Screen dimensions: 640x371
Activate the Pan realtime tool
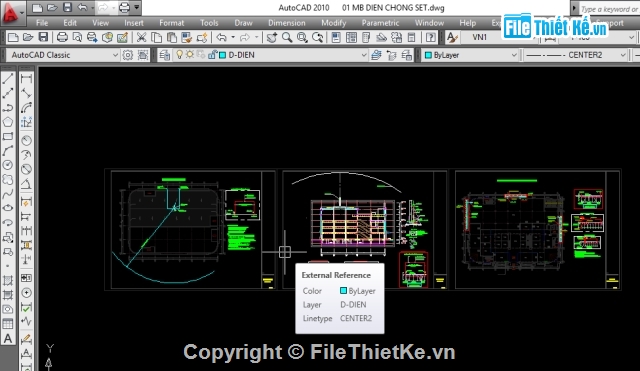[x=271, y=38]
